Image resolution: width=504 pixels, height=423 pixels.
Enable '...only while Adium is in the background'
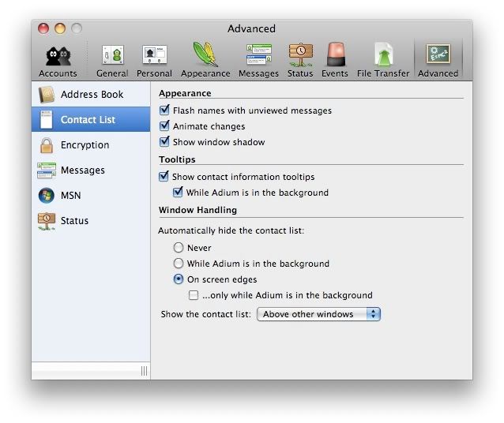click(x=194, y=295)
